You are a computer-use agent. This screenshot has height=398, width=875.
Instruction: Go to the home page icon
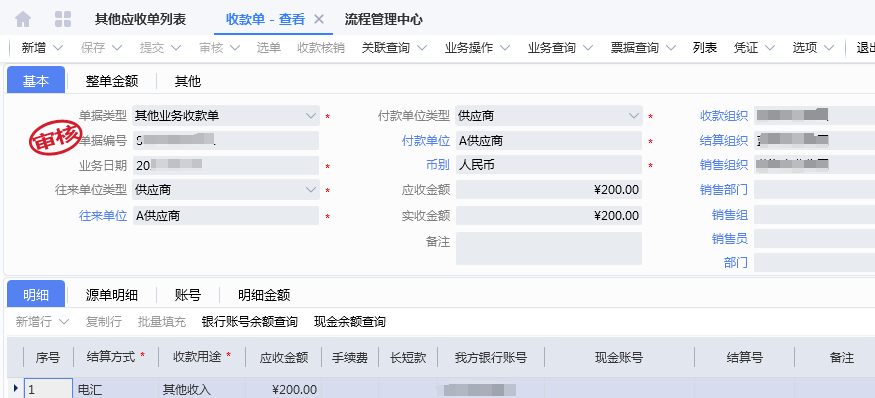[23, 20]
